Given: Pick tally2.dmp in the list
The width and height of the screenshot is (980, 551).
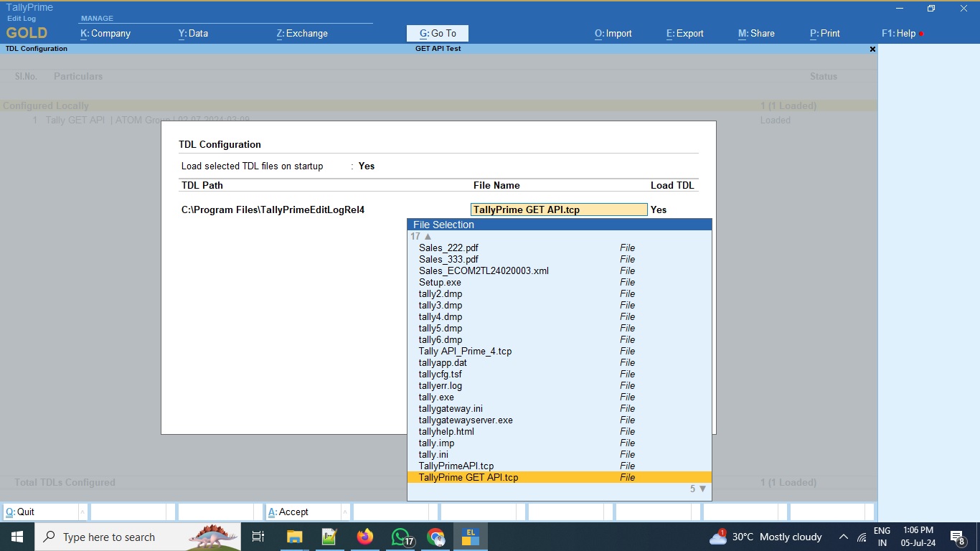Looking at the screenshot, I should (560, 293).
